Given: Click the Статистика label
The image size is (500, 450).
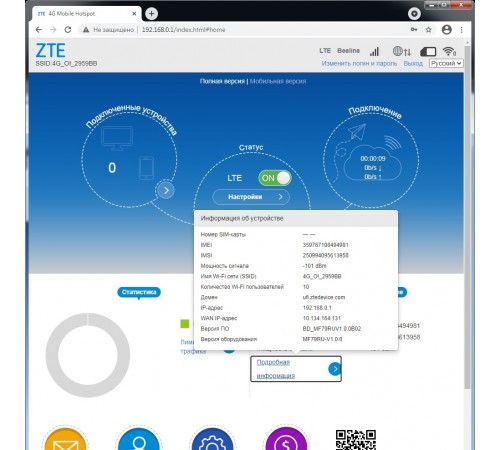Looking at the screenshot, I should (x=139, y=292).
